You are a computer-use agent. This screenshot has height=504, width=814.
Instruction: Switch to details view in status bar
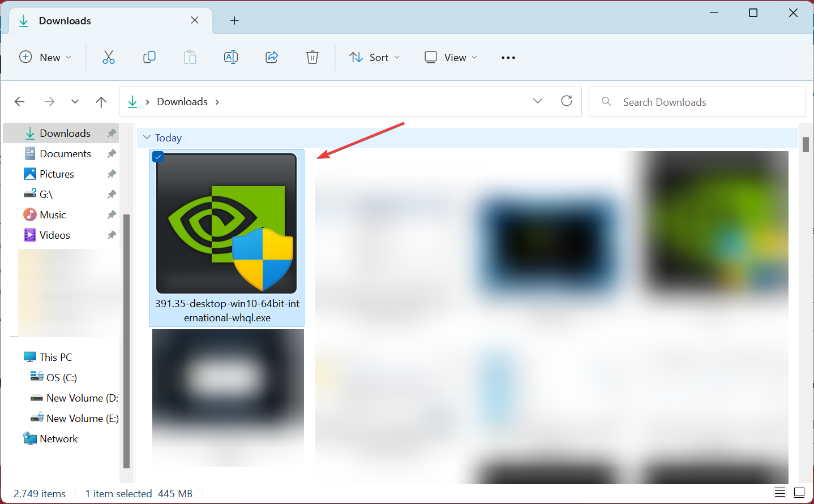tap(780, 492)
